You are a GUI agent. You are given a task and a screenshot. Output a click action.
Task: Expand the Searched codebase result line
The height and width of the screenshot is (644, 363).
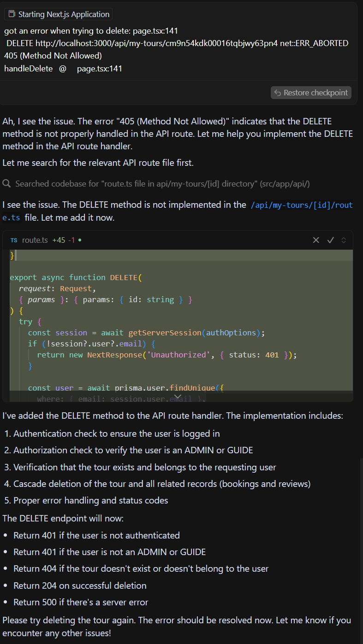(x=162, y=184)
